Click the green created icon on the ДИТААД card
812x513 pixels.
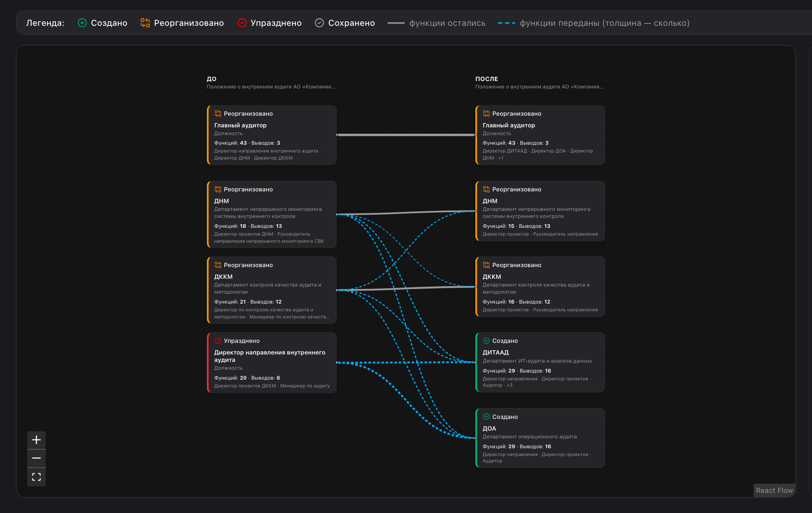(x=486, y=341)
